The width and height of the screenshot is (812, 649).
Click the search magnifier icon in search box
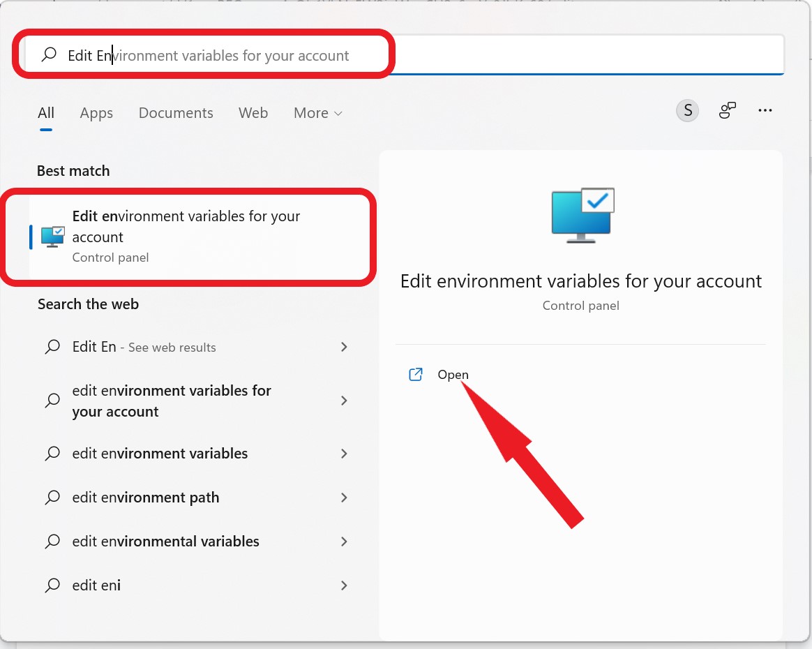tap(49, 55)
